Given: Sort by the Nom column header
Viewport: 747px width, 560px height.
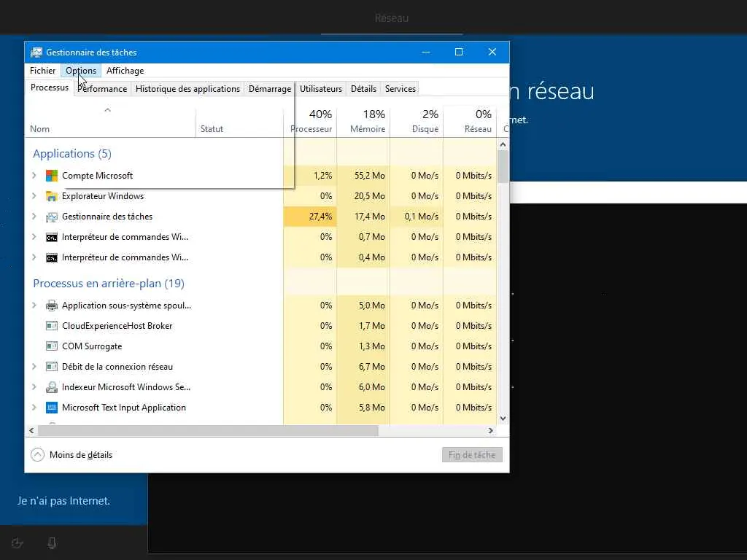Looking at the screenshot, I should [110, 122].
